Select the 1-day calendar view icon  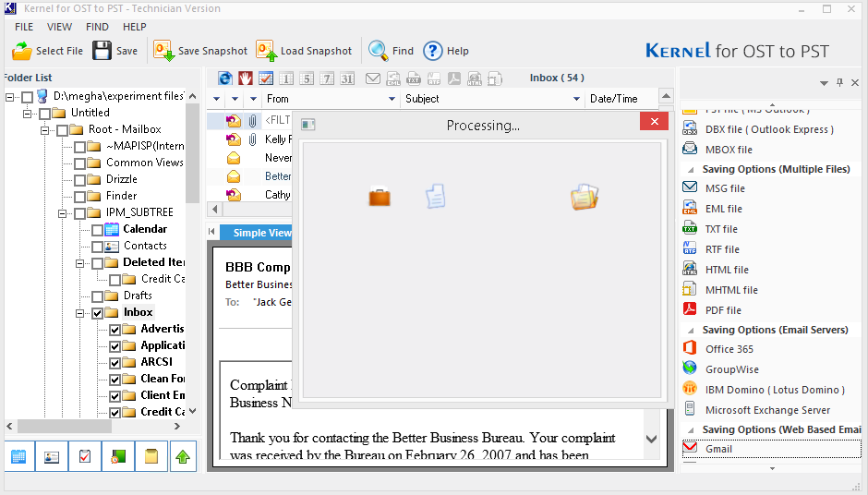(286, 78)
